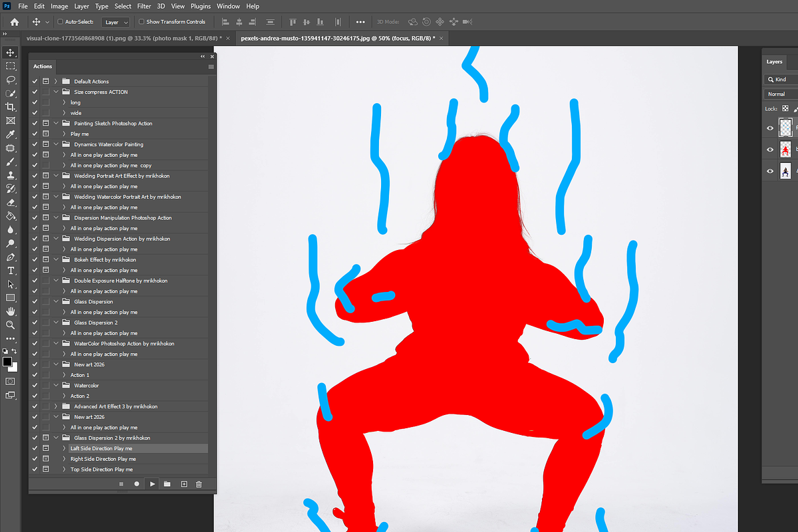This screenshot has width=798, height=532.
Task: Select the Rectangular Marquee tool
Action: 10,66
